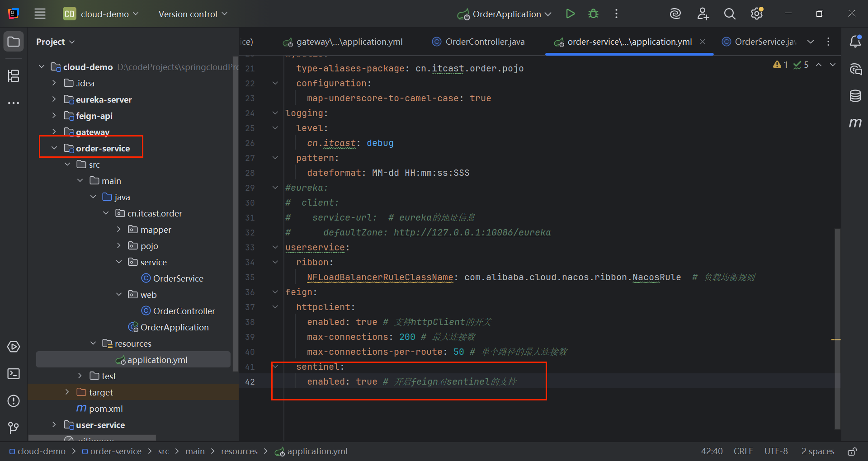Image resolution: width=868 pixels, height=461 pixels.
Task: Switch to OrderService.java tab
Action: [x=759, y=42]
